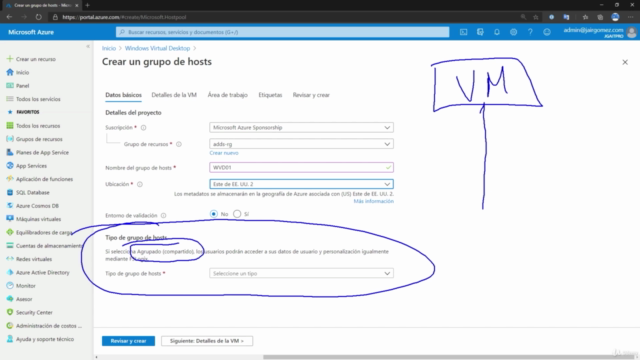The height and width of the screenshot is (360, 640).
Task: Open directory and subscription filter icon
Action: [x=480, y=32]
